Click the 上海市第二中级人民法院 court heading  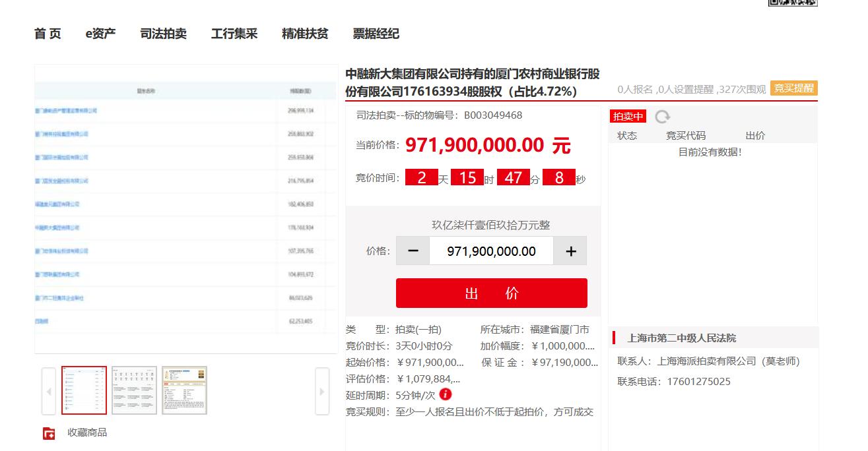tap(681, 338)
